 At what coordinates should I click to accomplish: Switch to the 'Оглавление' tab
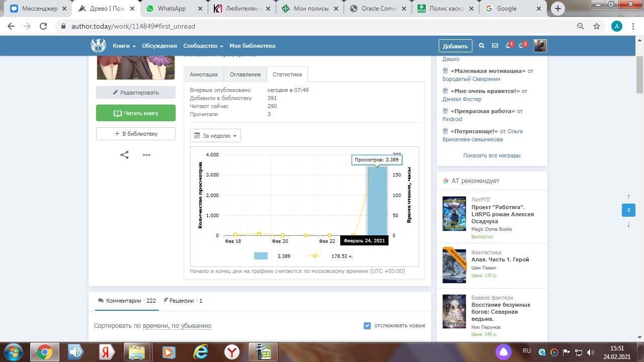point(245,74)
